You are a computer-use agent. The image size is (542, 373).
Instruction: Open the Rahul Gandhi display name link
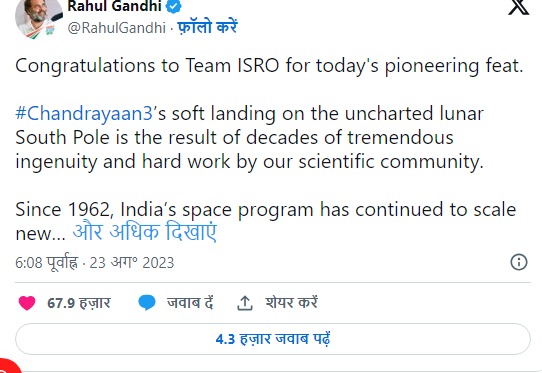pyautogui.click(x=114, y=6)
